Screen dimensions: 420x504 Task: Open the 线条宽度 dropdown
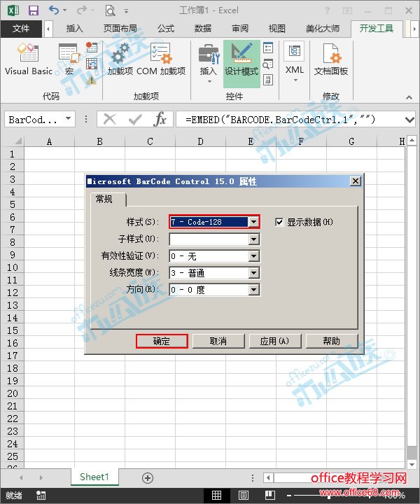pyautogui.click(x=253, y=273)
